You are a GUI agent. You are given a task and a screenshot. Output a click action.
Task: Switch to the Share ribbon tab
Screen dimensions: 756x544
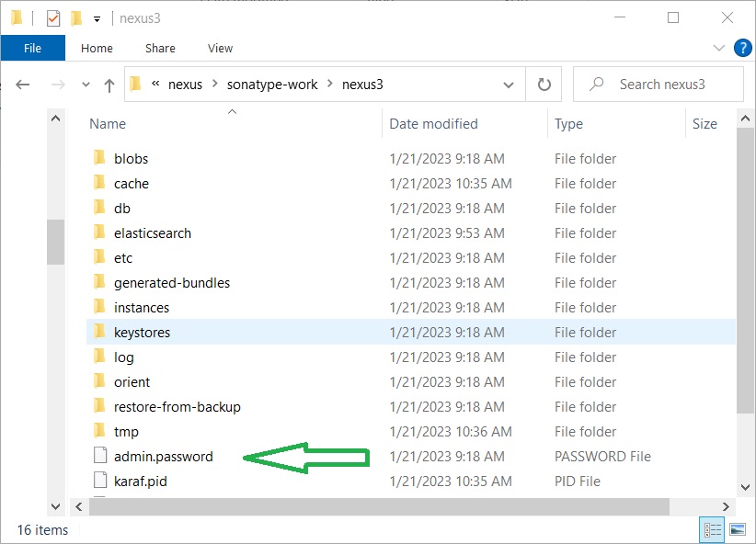(x=160, y=48)
